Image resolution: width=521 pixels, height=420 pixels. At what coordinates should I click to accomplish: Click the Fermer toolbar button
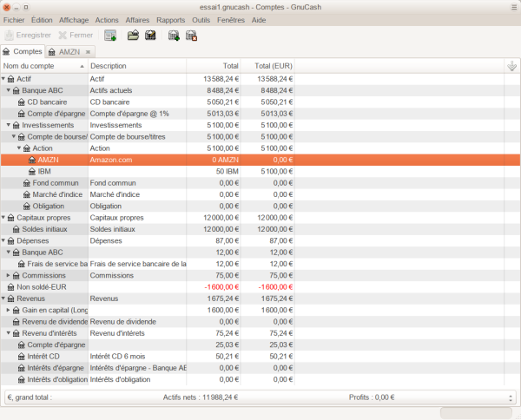pos(76,36)
